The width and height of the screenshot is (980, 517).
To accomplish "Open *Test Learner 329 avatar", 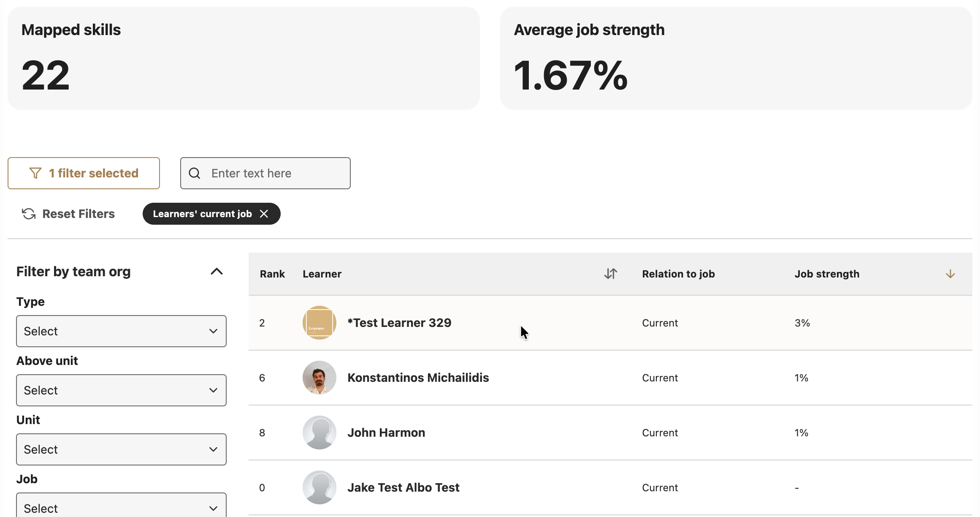I will [319, 323].
